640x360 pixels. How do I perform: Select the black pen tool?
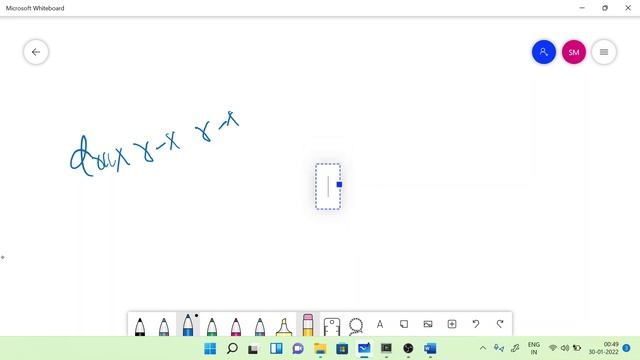(140, 326)
